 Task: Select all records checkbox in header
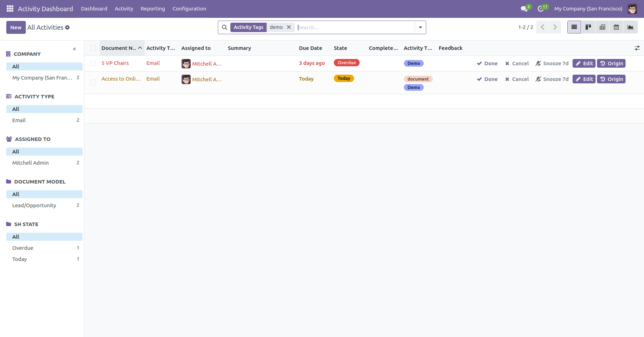[x=93, y=48]
